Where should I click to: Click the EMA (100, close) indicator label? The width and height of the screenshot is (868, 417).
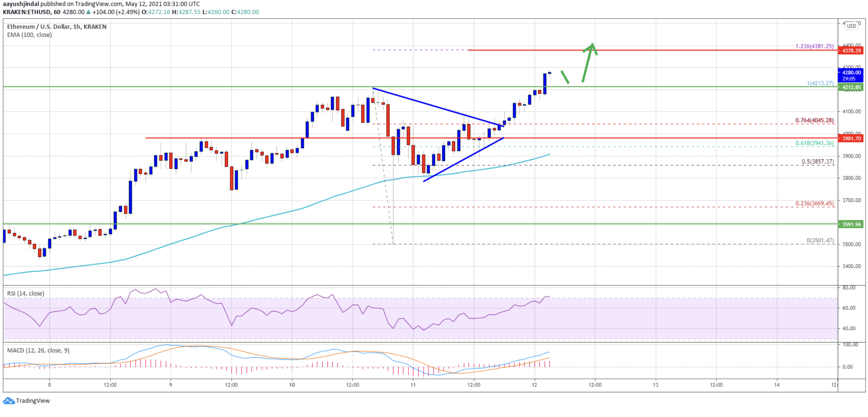pyautogui.click(x=29, y=35)
